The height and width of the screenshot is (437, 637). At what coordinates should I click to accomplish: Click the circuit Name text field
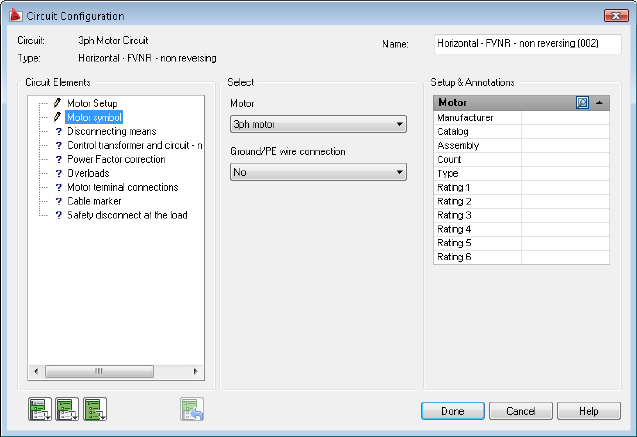pyautogui.click(x=527, y=45)
